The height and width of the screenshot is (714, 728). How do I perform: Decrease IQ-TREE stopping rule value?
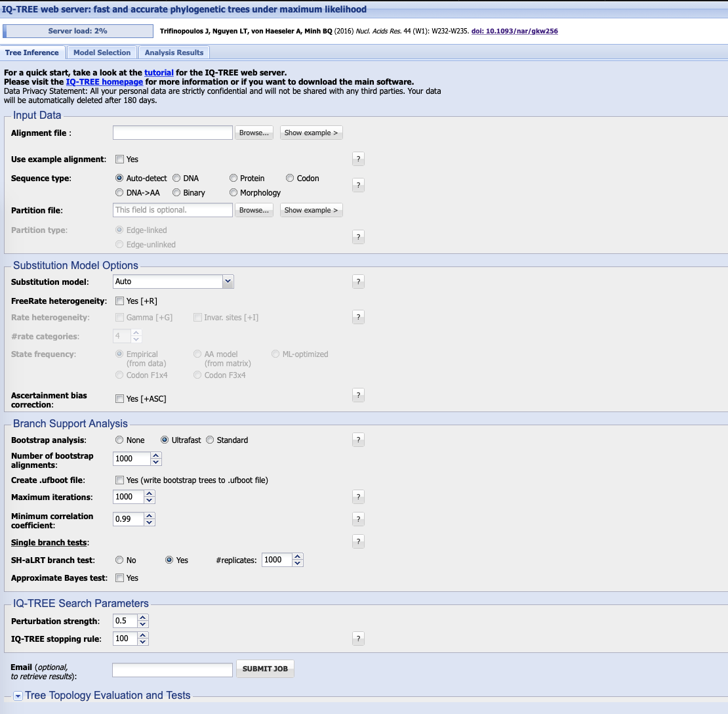143,642
